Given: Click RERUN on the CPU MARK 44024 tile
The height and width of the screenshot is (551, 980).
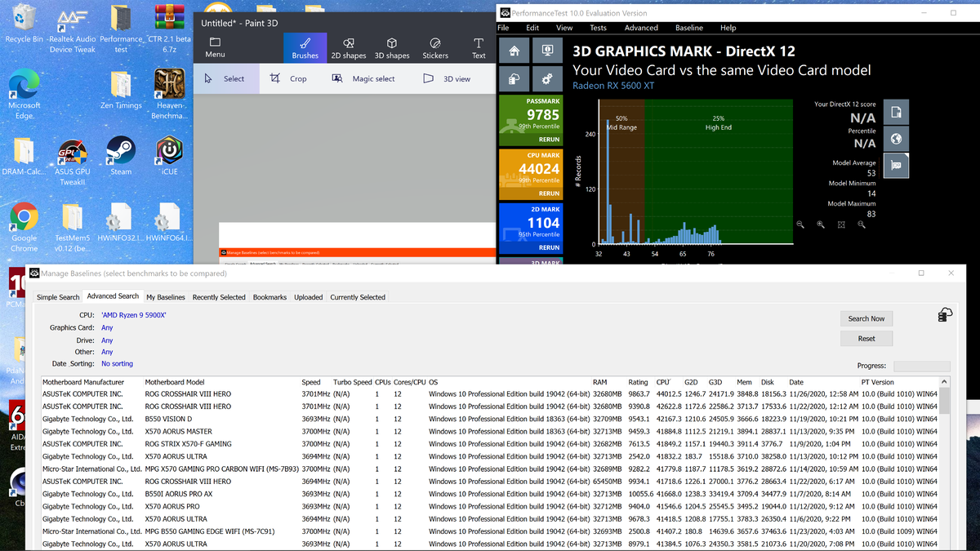Looking at the screenshot, I should click(x=549, y=193).
